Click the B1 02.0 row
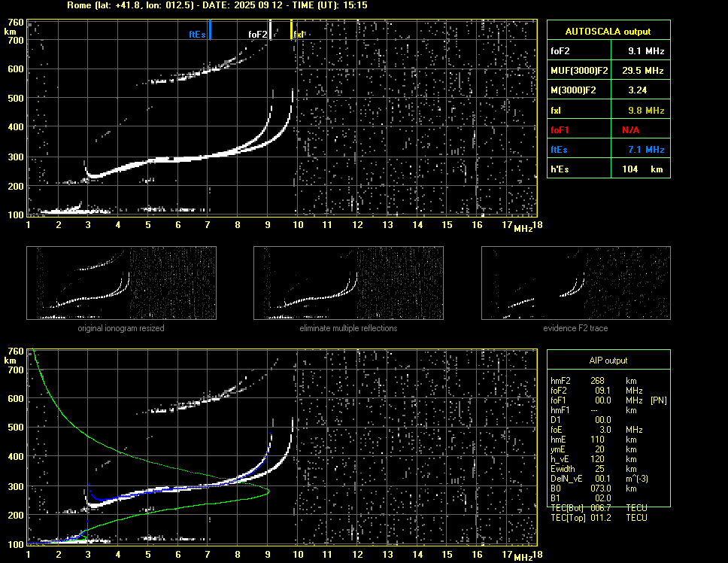The image size is (728, 563). pyautogui.click(x=581, y=498)
